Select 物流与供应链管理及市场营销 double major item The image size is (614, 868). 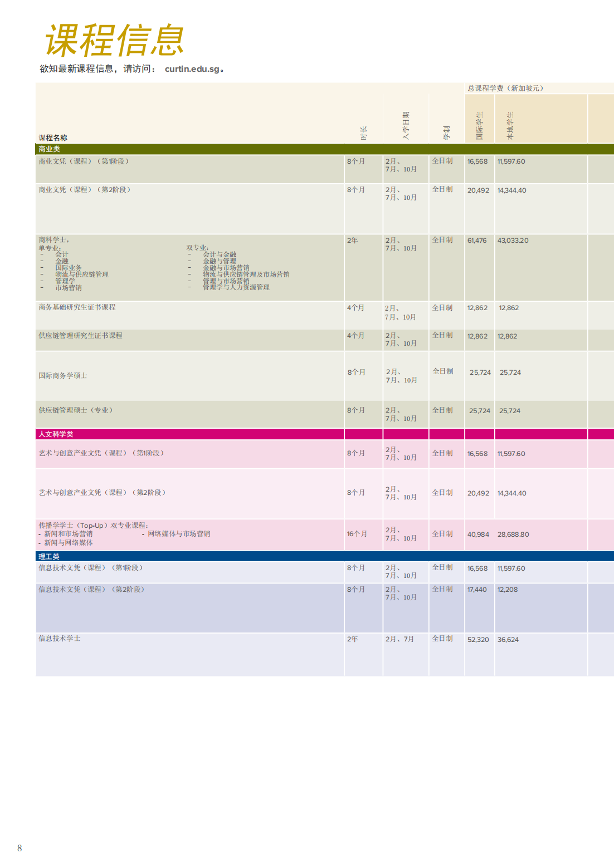pos(246,274)
